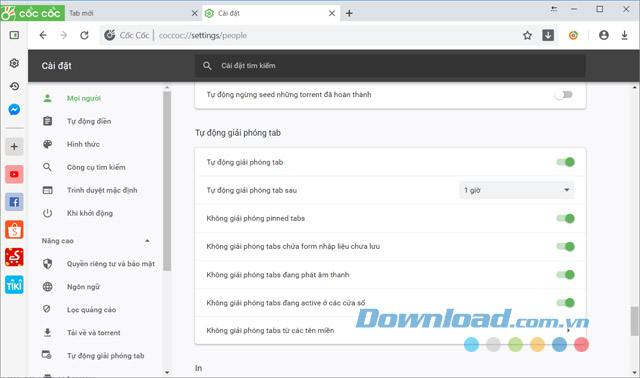Click the main page scrollbar thumb
Viewport: 640px width, 378px height.
634,321
